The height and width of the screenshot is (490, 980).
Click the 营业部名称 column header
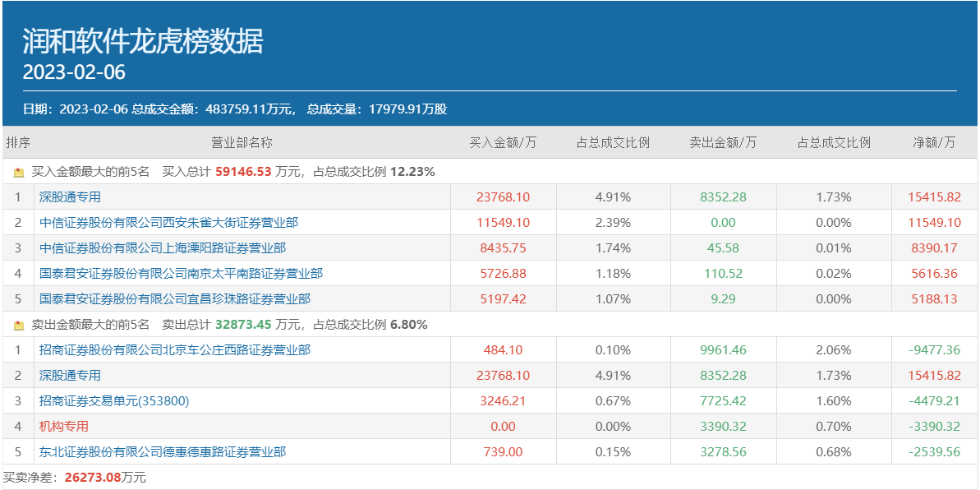pos(242,142)
